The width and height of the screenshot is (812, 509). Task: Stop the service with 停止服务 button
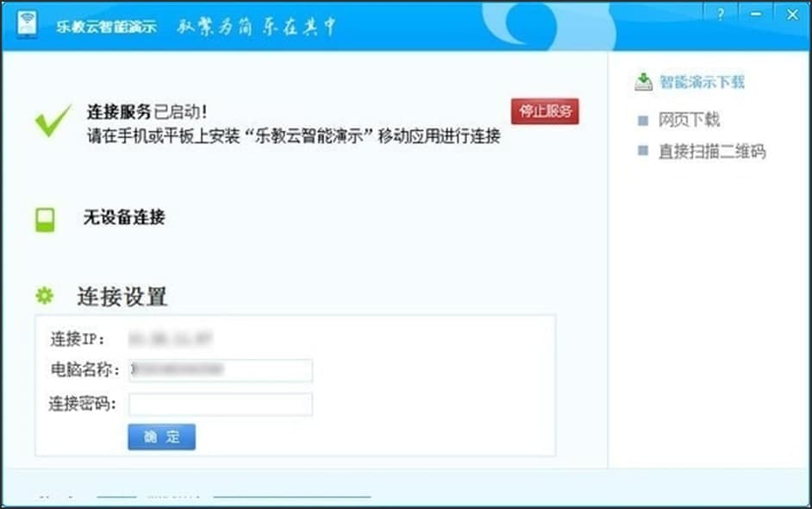point(545,111)
